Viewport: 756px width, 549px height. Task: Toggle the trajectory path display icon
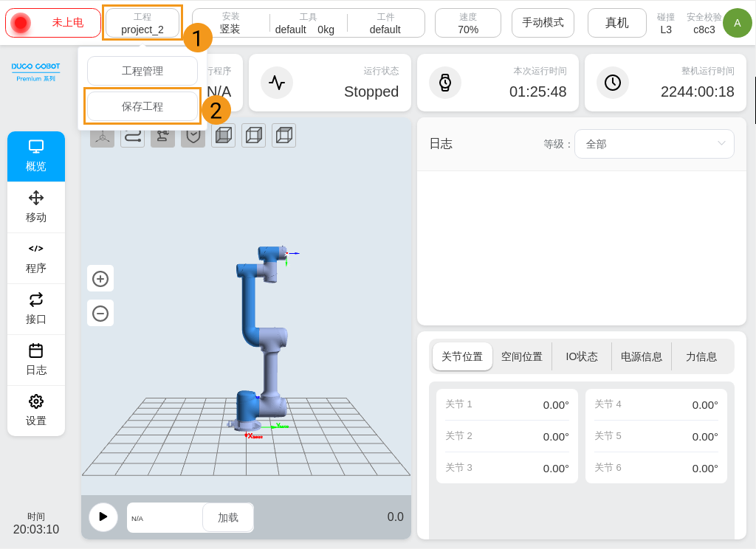133,136
